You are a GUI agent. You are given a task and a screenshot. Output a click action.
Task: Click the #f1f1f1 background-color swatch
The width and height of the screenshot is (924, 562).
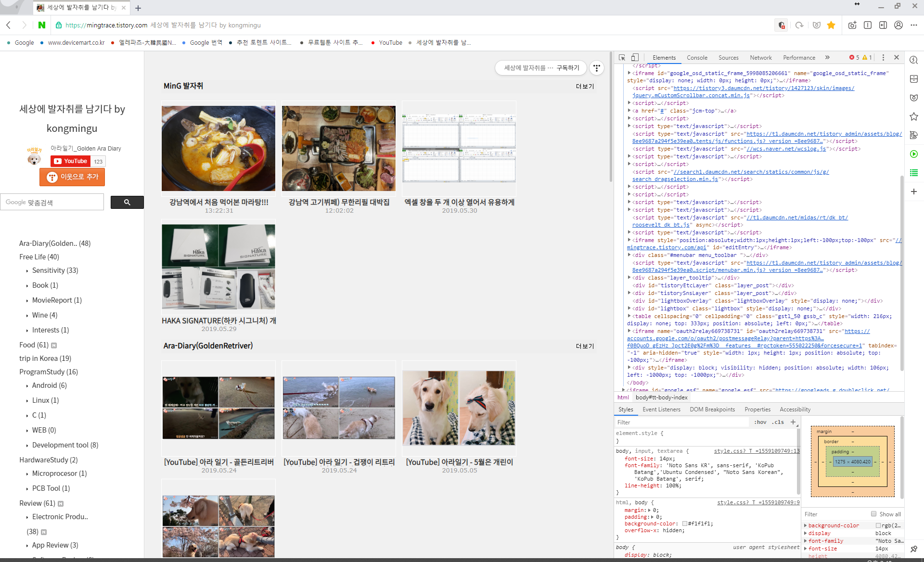click(684, 524)
